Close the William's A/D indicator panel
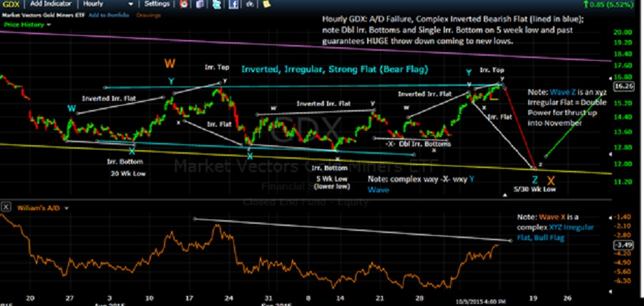 coord(6,208)
